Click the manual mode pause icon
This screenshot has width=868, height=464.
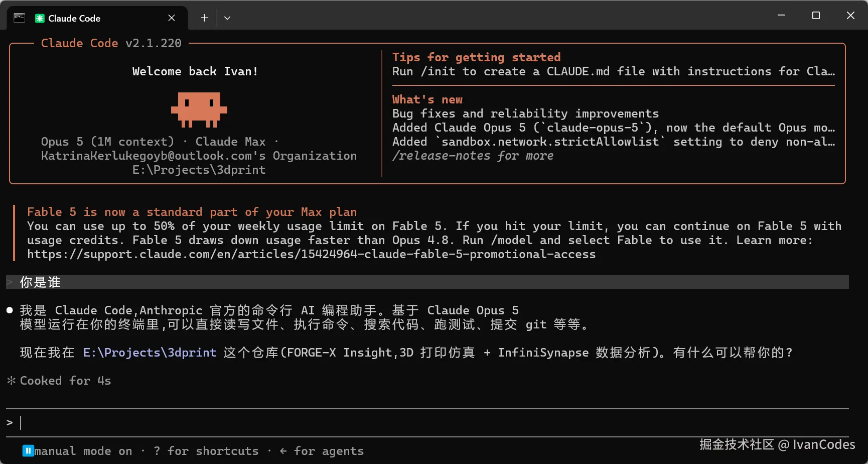[28, 451]
